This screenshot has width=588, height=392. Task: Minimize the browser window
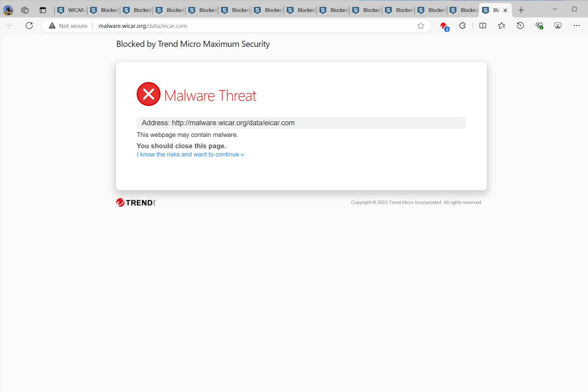tap(555, 9)
